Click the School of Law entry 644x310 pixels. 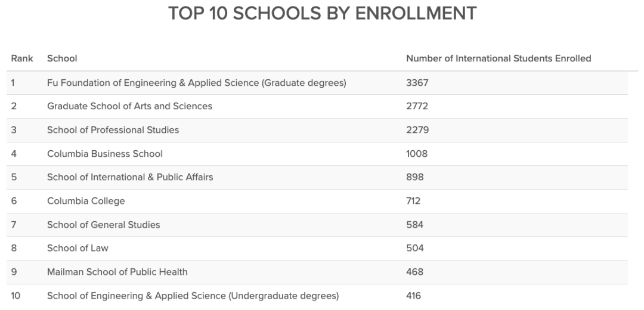click(78, 248)
